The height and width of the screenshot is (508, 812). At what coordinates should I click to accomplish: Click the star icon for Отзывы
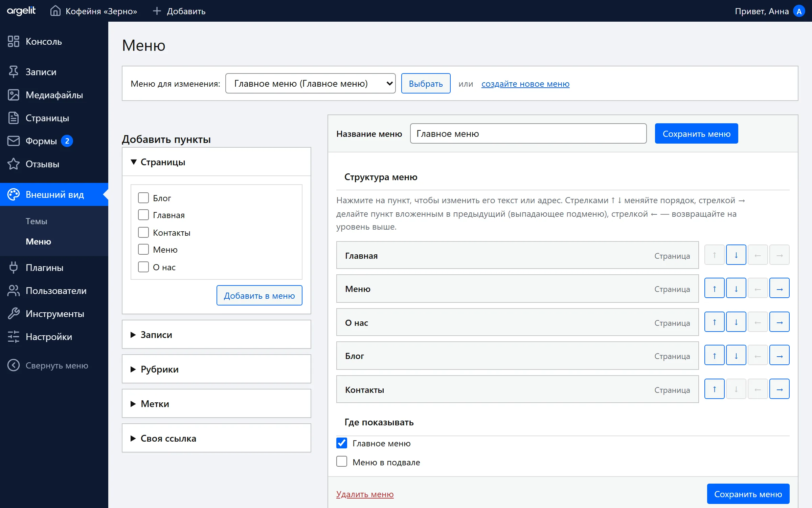[14, 164]
